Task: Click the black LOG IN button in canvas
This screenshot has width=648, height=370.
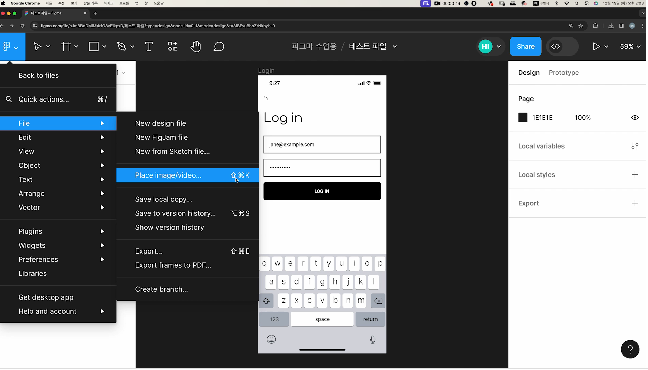Action: pos(322,191)
